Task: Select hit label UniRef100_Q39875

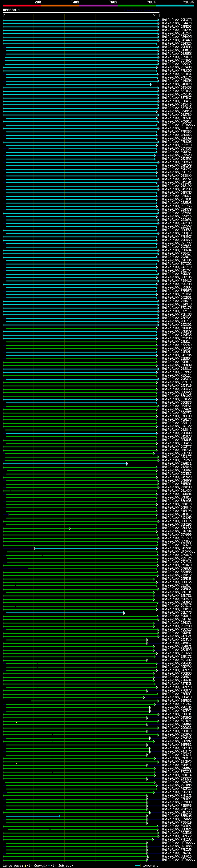Action: [177, 555]
